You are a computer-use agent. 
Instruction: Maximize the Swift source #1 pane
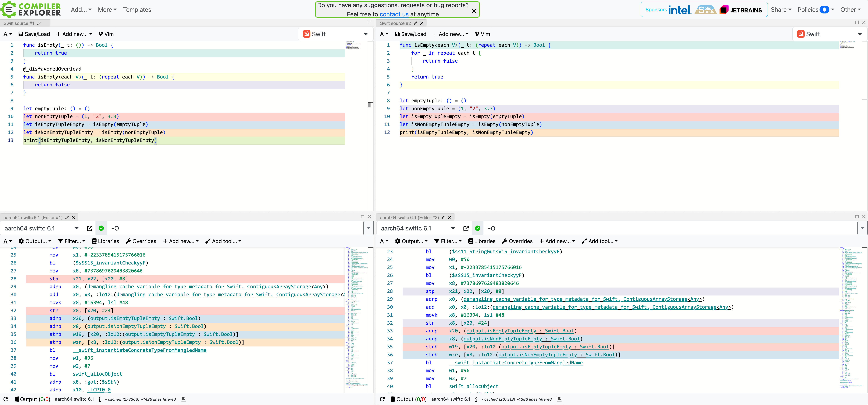coord(369,22)
